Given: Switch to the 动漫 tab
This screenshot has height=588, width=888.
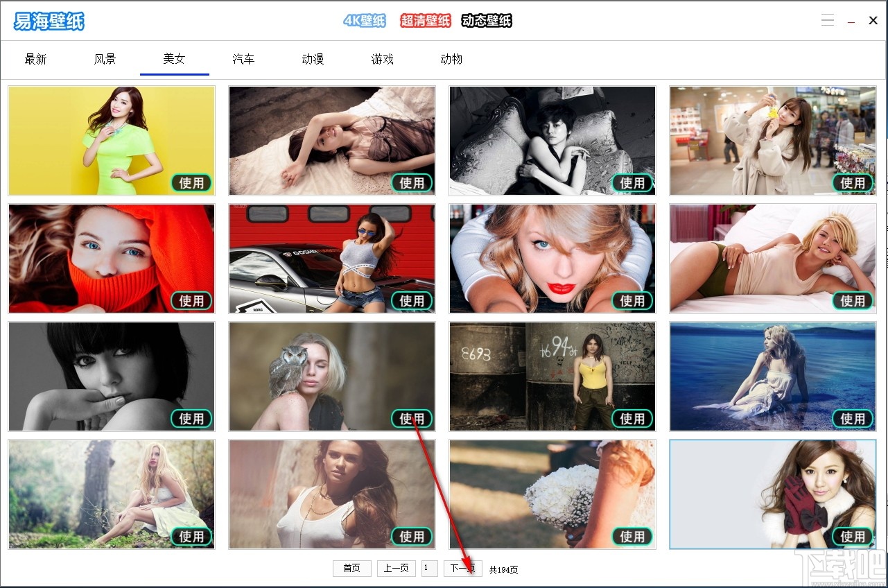Looking at the screenshot, I should pyautogui.click(x=313, y=59).
